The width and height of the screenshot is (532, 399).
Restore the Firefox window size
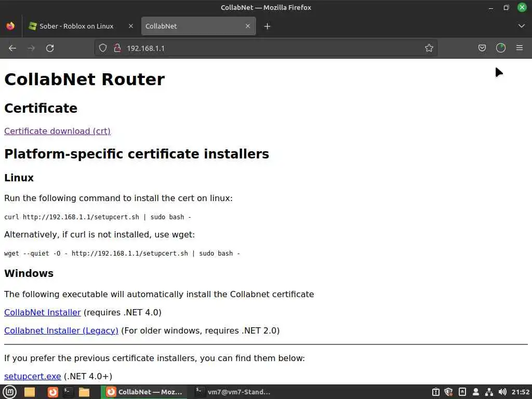[506, 7]
